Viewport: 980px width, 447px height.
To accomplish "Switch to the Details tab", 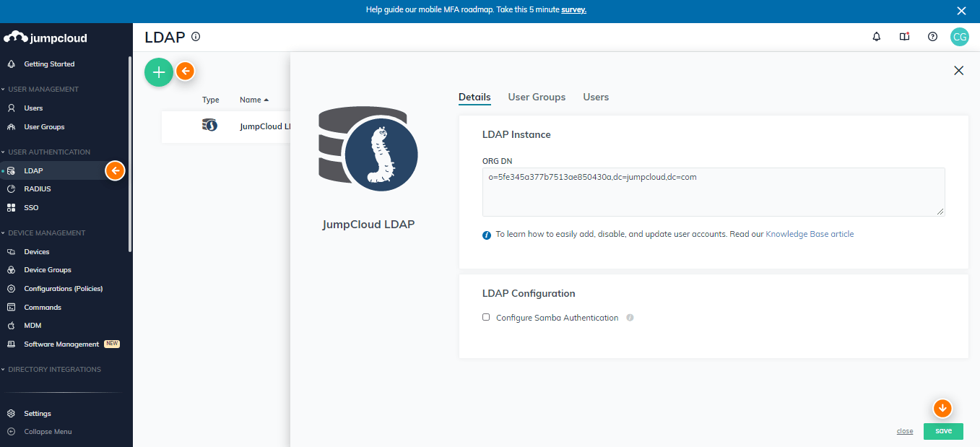I will [474, 97].
